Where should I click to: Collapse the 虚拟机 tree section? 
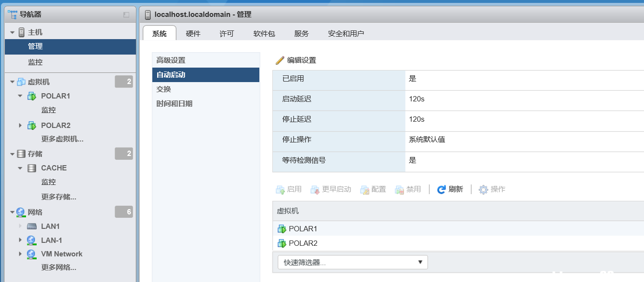click(x=12, y=82)
